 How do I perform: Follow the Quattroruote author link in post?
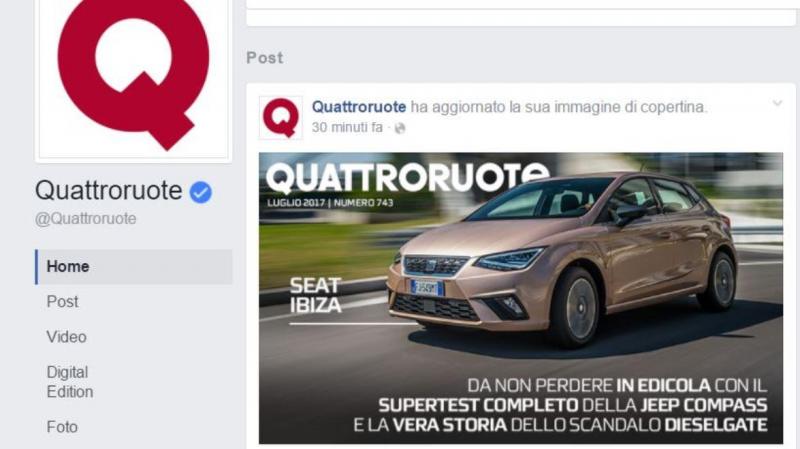click(359, 107)
